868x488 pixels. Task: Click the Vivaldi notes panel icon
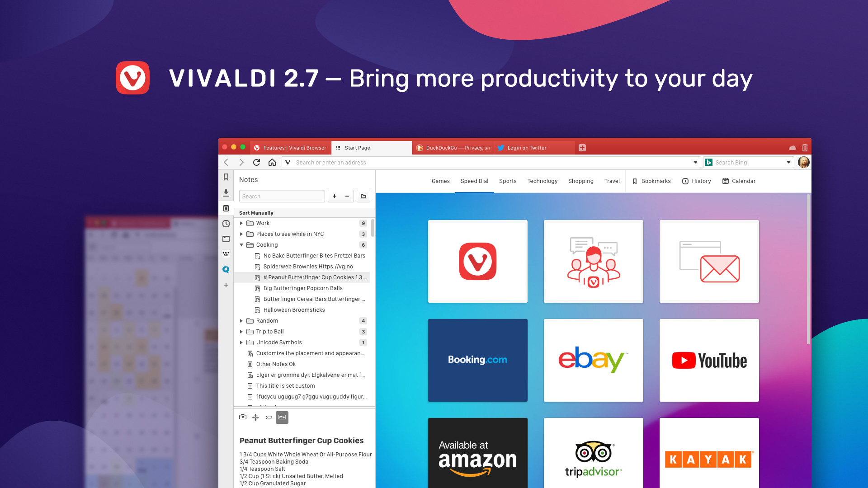coord(226,208)
